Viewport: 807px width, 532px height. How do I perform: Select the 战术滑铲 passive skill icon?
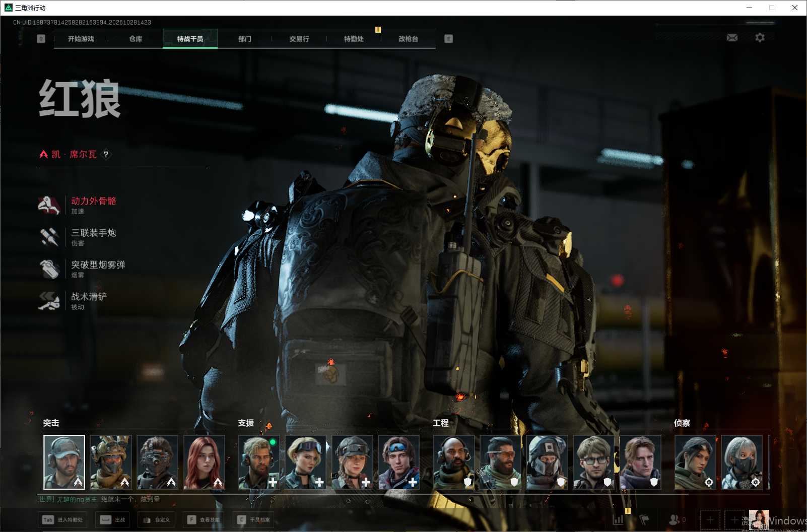point(49,301)
